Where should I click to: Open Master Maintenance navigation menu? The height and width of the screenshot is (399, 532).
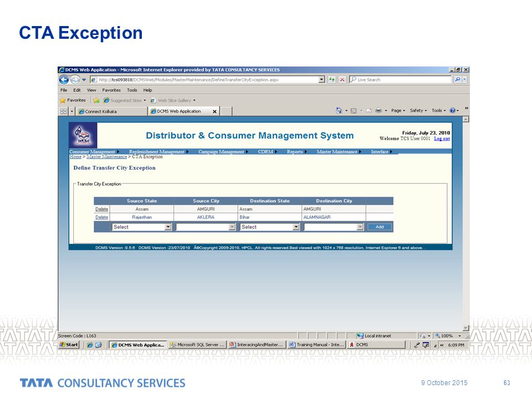(339, 152)
